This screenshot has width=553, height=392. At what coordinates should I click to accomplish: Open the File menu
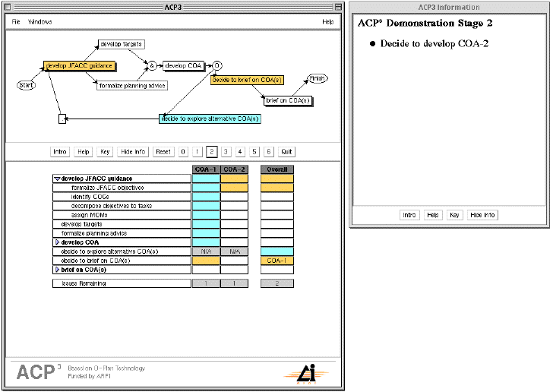(16, 22)
